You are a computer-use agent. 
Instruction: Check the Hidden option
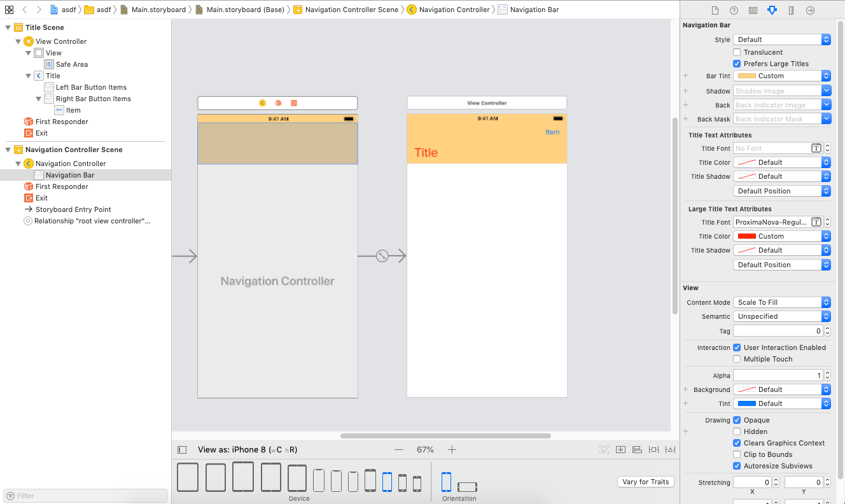[x=737, y=431]
